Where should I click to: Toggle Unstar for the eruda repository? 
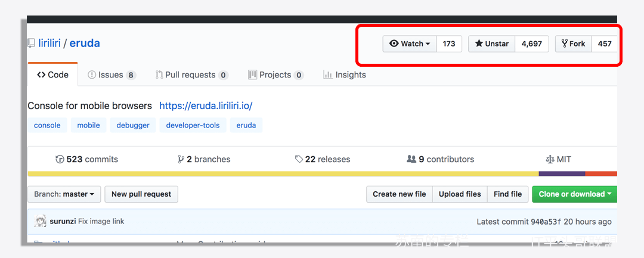(491, 44)
